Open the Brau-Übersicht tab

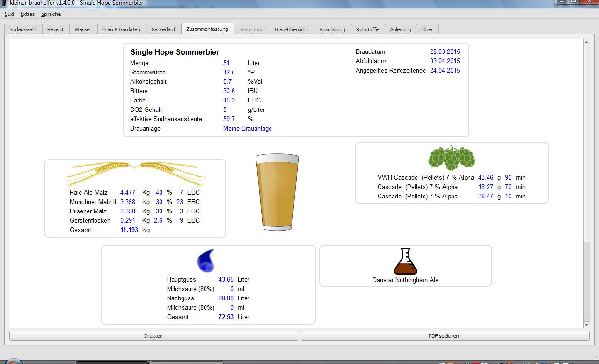click(291, 29)
